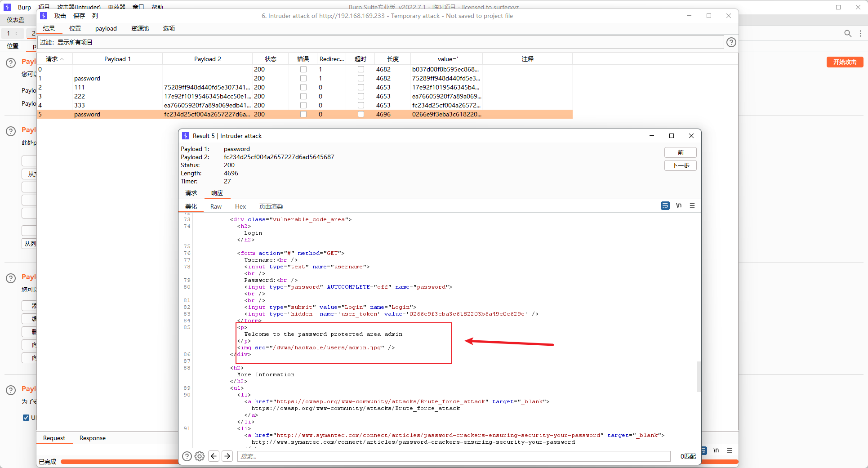Click the magnifier search icon in main Burp window
Image resolution: width=868 pixels, height=468 pixels.
[848, 33]
